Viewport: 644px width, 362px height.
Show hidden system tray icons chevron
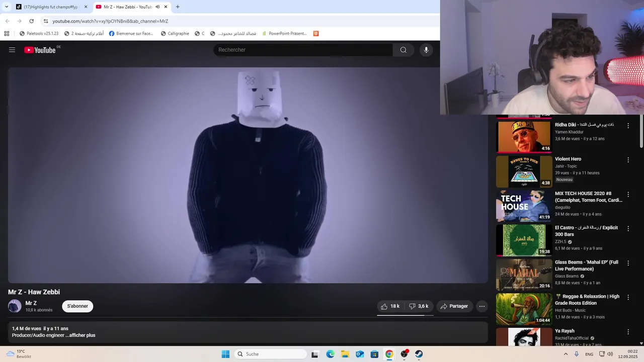(x=566, y=354)
